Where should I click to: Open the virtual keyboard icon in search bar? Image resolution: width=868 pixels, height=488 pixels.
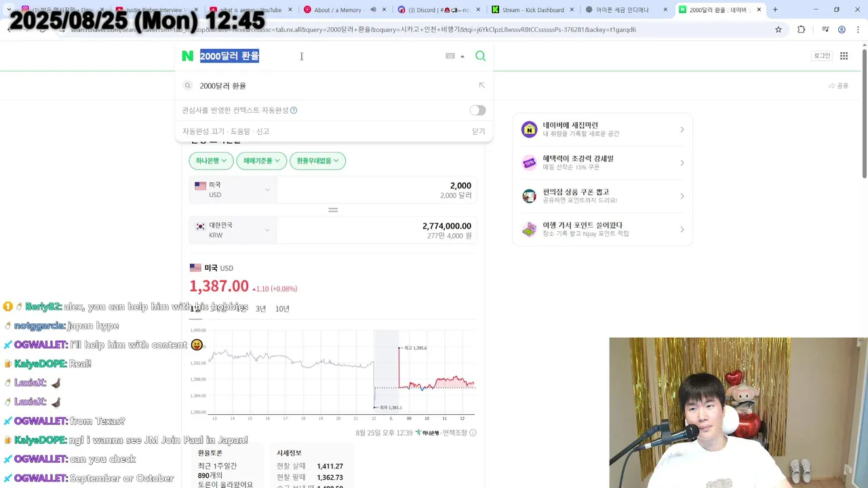450,56
